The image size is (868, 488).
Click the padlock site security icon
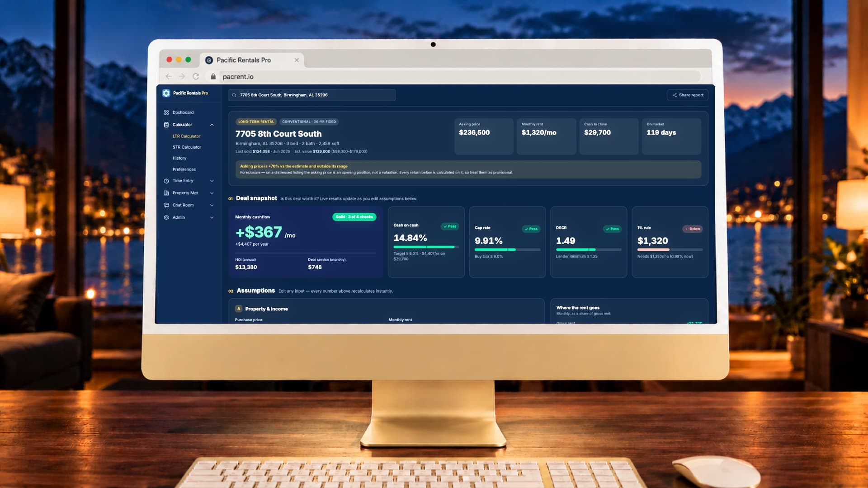pyautogui.click(x=213, y=76)
